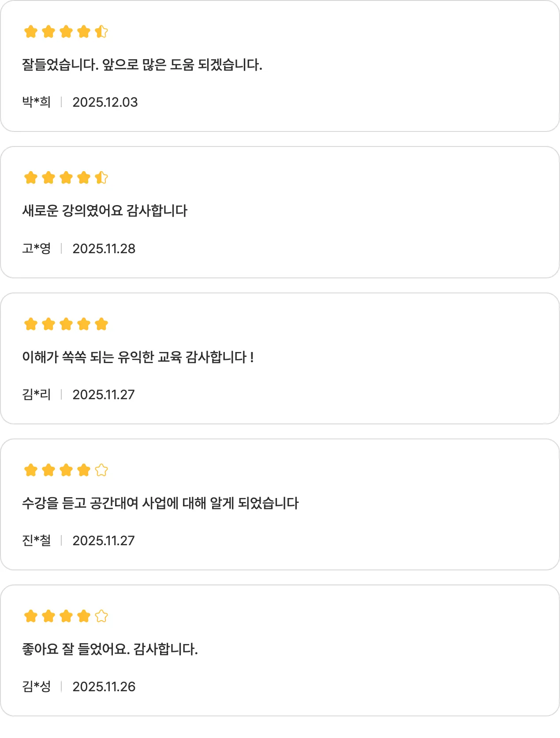Click the first star in 김*리's review

31,324
